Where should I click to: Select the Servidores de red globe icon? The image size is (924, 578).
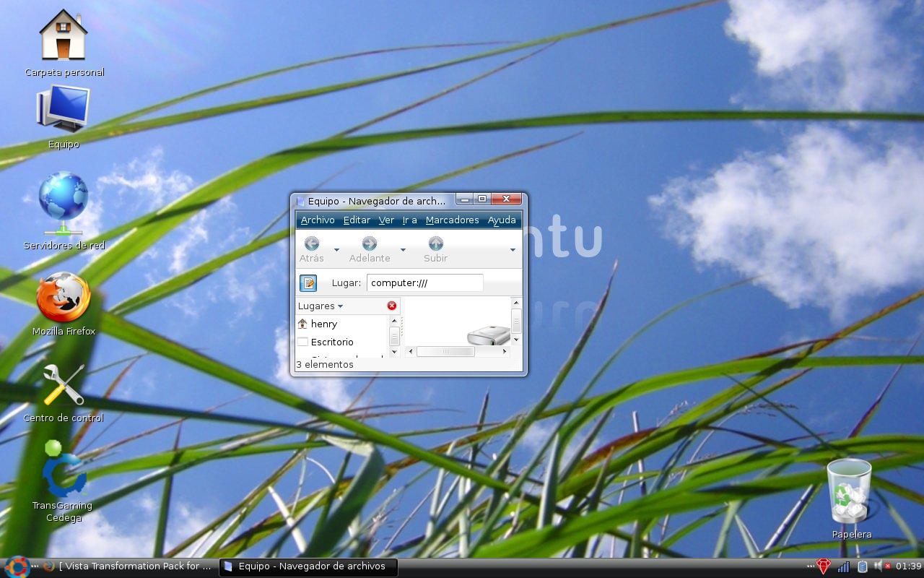(64, 203)
